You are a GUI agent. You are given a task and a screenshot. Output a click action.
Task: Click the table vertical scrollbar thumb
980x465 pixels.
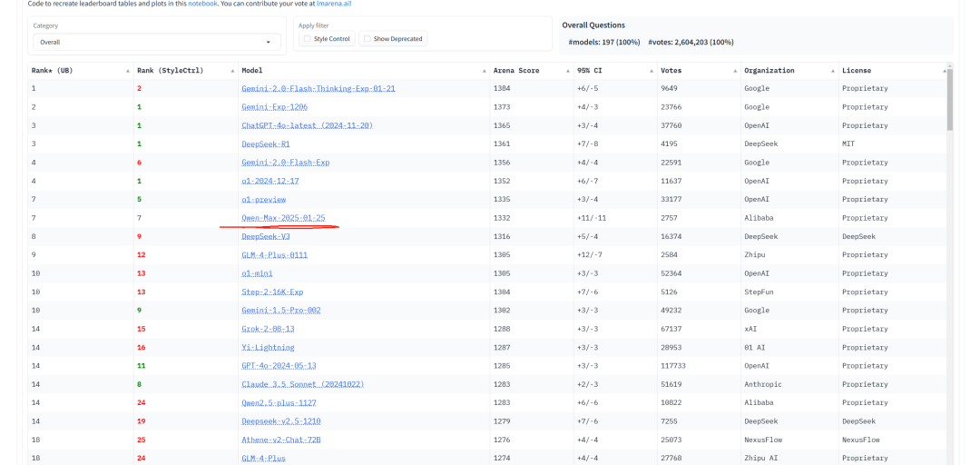[x=950, y=99]
